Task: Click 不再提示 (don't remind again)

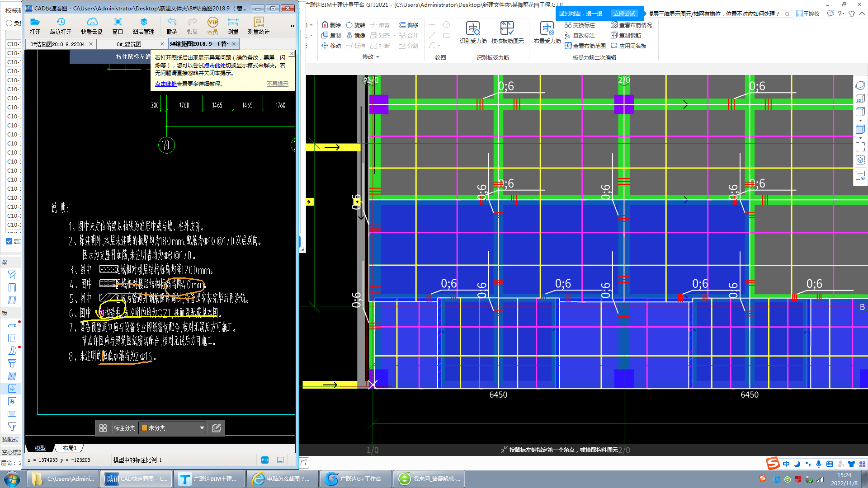Action: click(277, 84)
